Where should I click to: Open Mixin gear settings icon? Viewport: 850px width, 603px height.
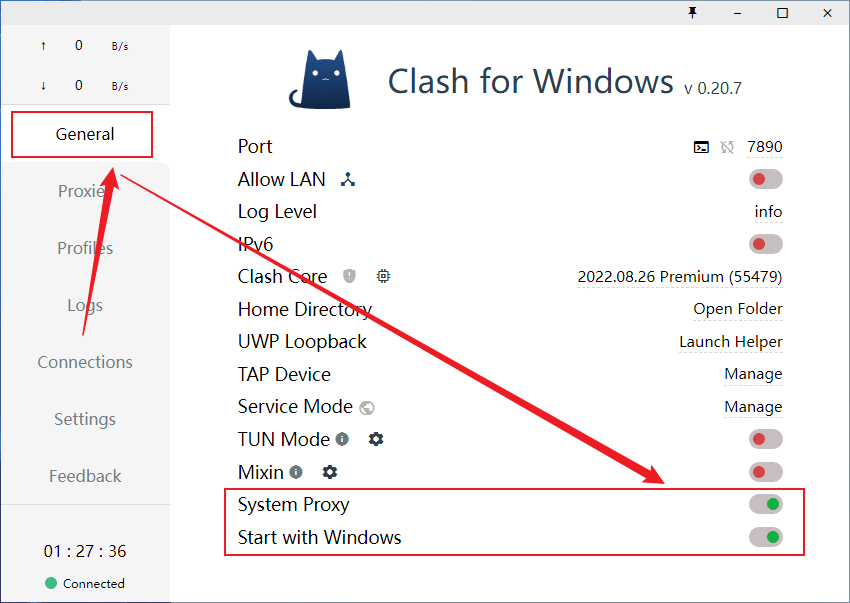tap(330, 472)
